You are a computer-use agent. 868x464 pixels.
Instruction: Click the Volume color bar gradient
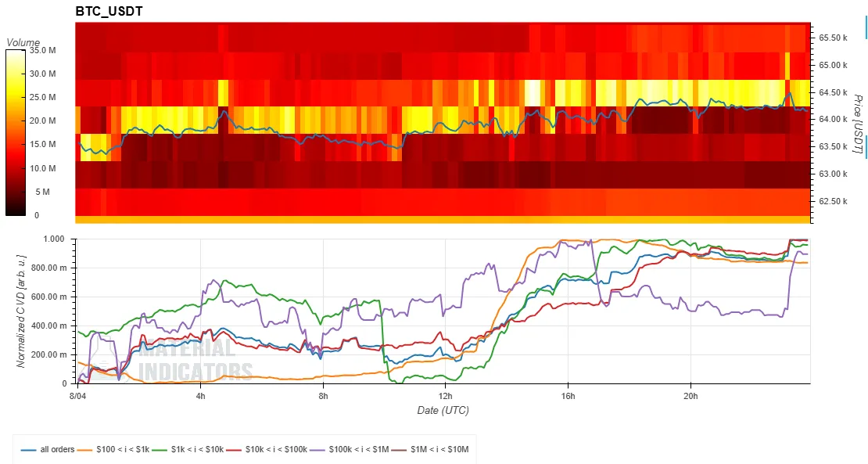(16, 132)
